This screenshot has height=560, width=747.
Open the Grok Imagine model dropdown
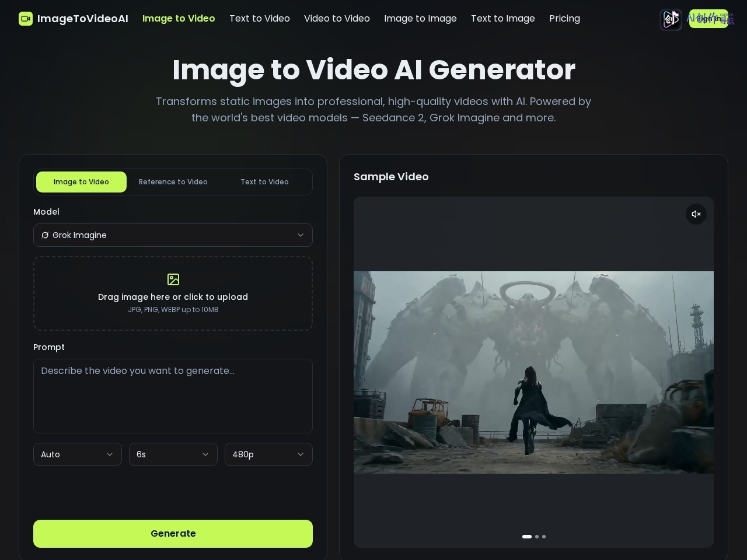[173, 235]
